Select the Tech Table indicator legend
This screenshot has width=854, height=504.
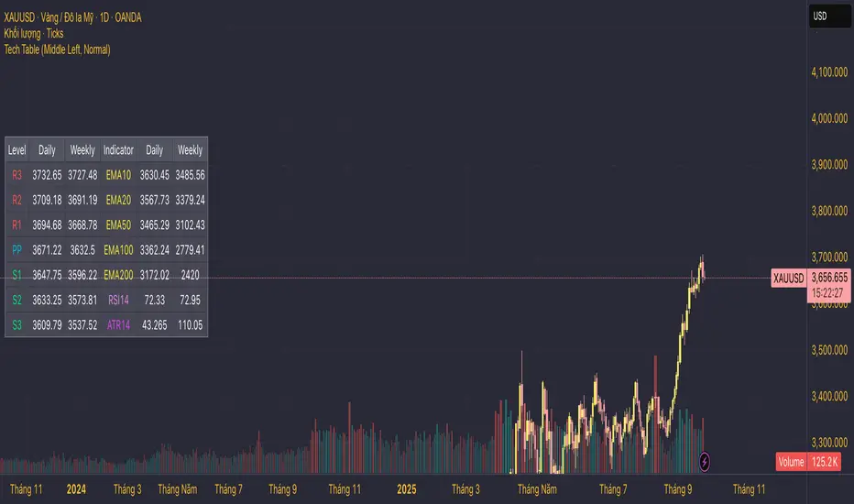pos(58,49)
